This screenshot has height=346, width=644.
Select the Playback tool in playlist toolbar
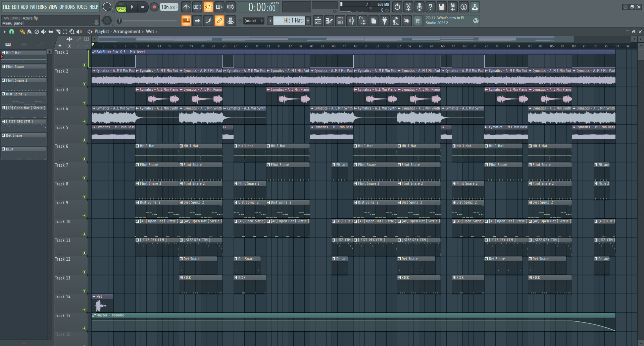coord(79,32)
